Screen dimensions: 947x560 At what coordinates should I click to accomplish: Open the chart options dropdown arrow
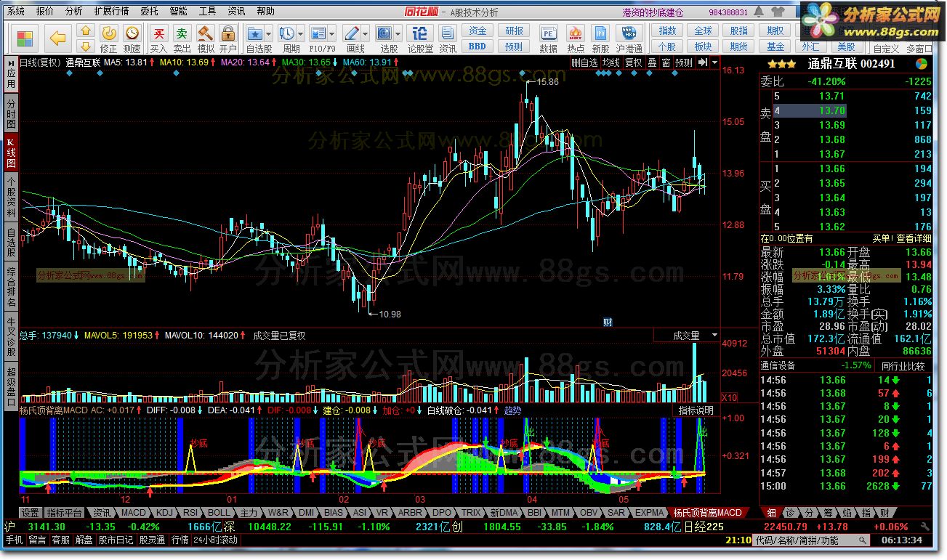coord(715,63)
